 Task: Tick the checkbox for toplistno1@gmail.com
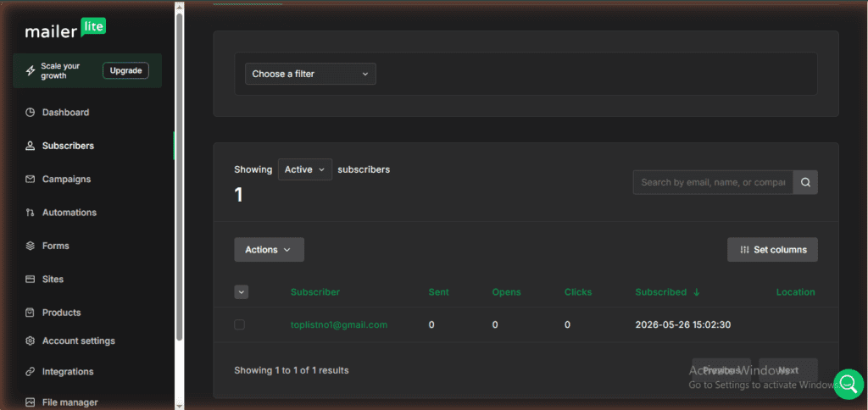click(239, 324)
